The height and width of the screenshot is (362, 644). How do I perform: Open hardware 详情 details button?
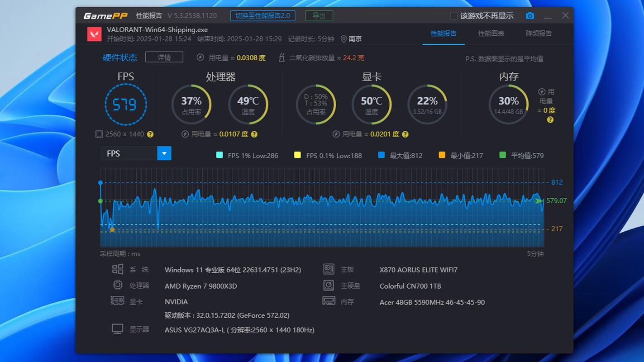coord(164,57)
